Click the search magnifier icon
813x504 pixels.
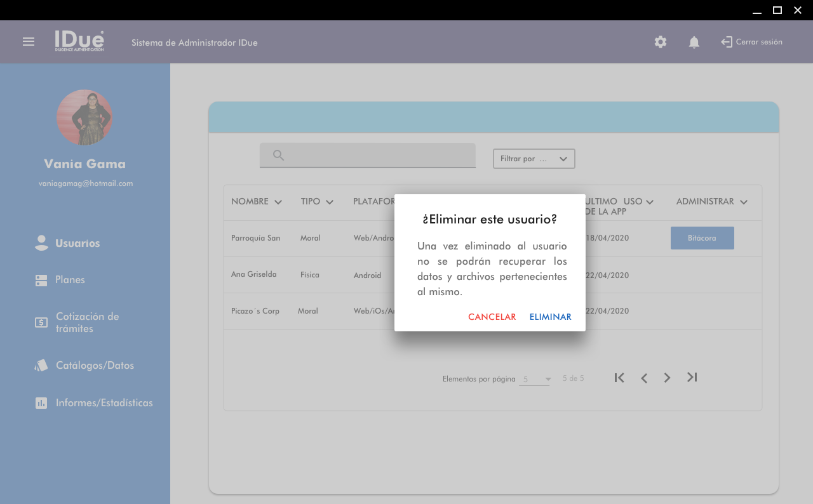coord(278,156)
